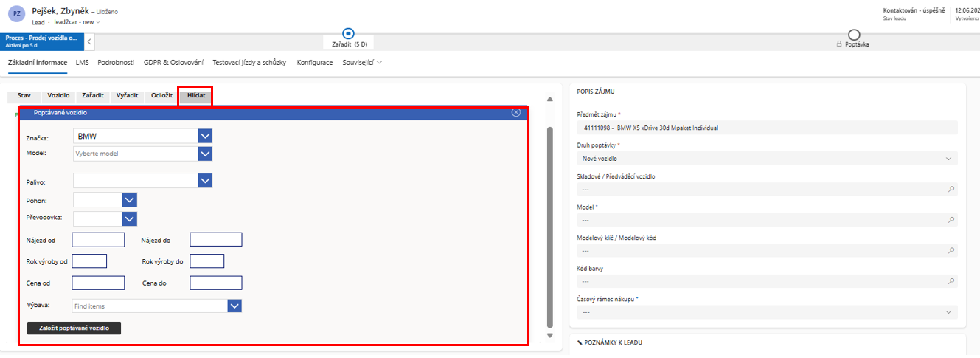Open the Druh poptávky dropdown
Image resolution: width=980 pixels, height=358 pixels.
[x=948, y=159]
